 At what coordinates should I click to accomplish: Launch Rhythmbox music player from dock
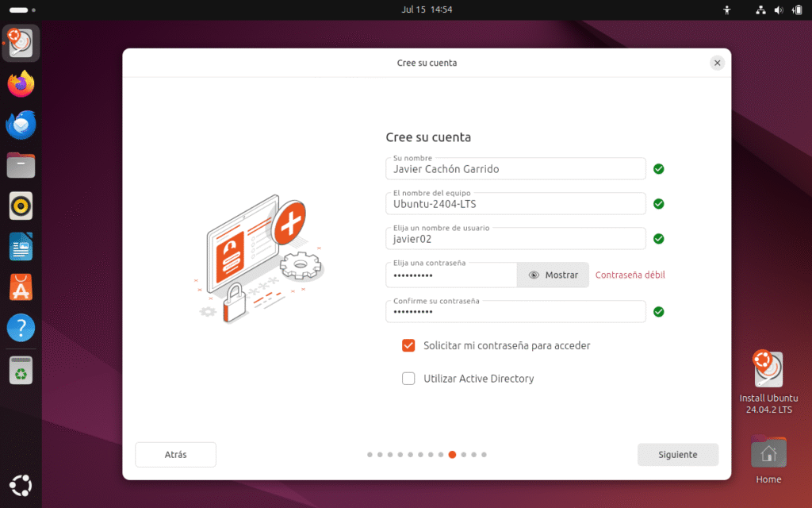[x=21, y=206]
